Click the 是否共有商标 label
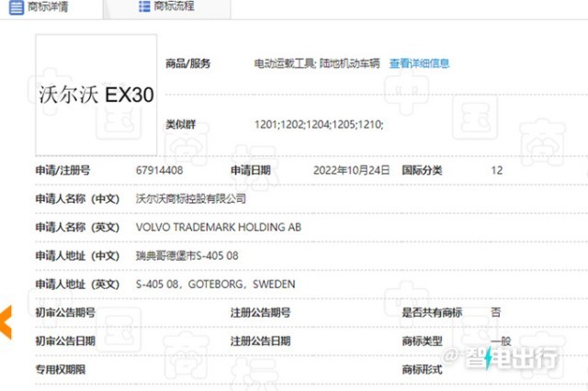The image size is (588, 391). [432, 312]
